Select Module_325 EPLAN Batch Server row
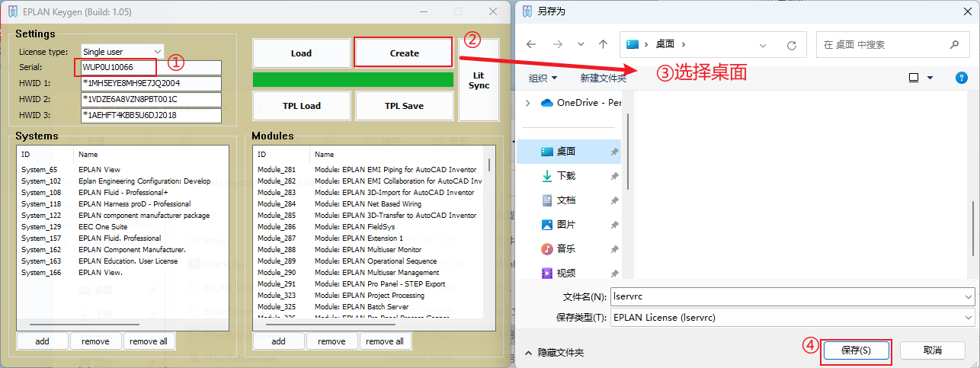The width and height of the screenshot is (980, 368). [370, 306]
